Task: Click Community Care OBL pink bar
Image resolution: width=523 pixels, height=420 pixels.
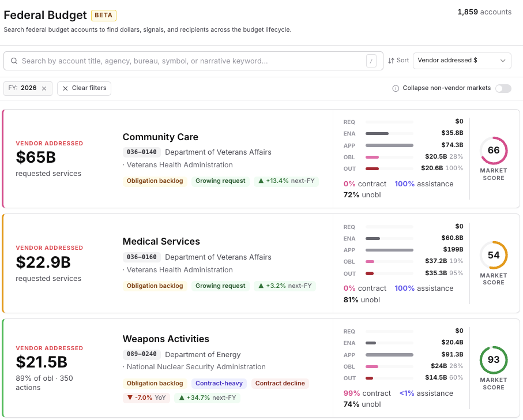Action: [373, 157]
